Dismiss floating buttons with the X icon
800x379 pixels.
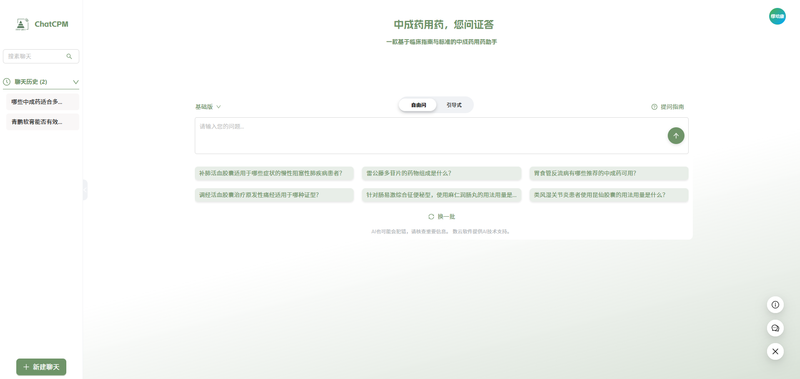[x=775, y=351]
